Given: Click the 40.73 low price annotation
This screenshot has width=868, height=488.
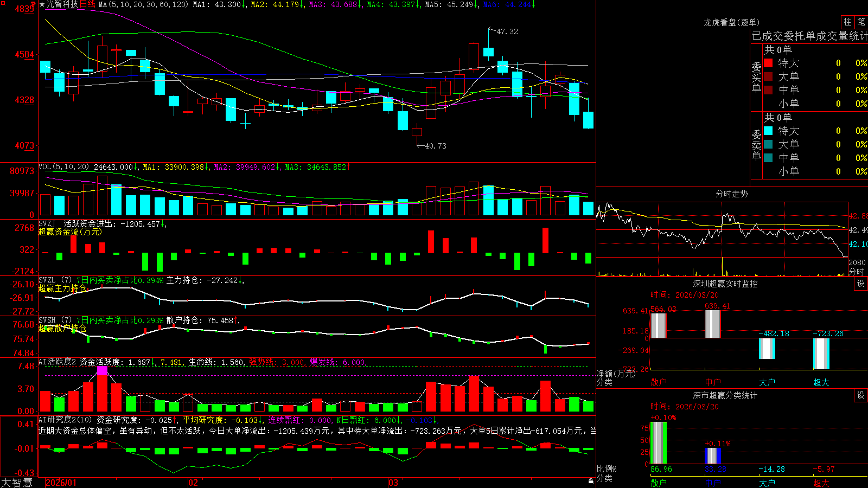Looking at the screenshot, I should click(436, 146).
